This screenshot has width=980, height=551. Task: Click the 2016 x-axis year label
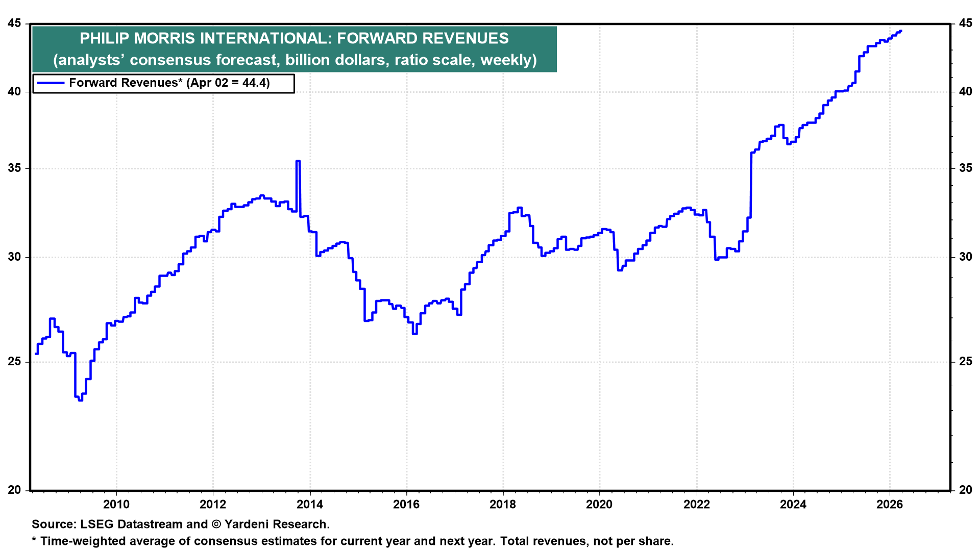[x=406, y=505]
